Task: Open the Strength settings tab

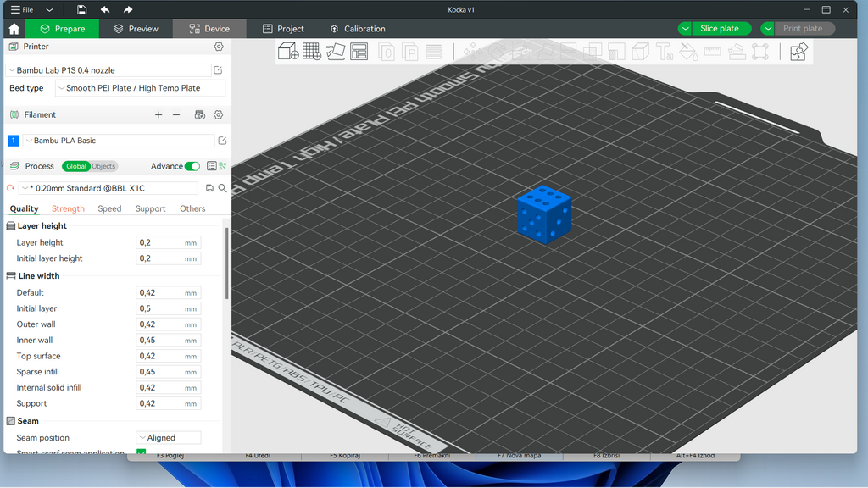Action: (68, 208)
